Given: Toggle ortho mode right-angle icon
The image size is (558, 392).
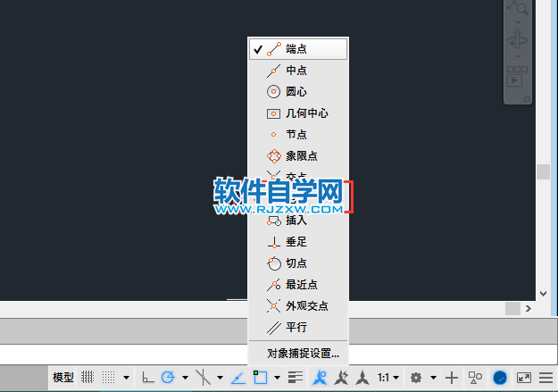Looking at the screenshot, I should pos(147,378).
